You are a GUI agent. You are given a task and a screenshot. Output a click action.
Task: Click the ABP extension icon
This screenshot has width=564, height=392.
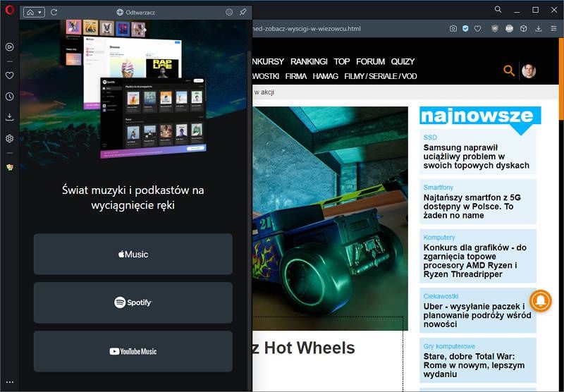[509, 28]
